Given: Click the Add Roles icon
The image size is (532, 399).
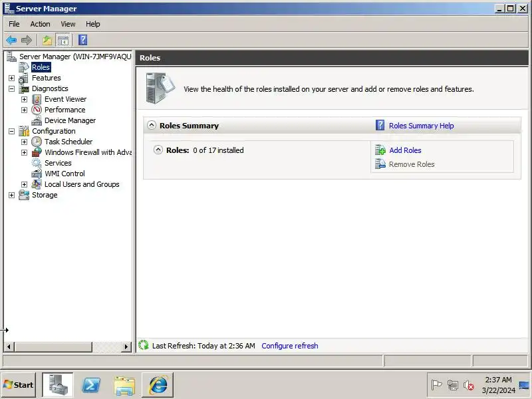Looking at the screenshot, I should pos(380,150).
